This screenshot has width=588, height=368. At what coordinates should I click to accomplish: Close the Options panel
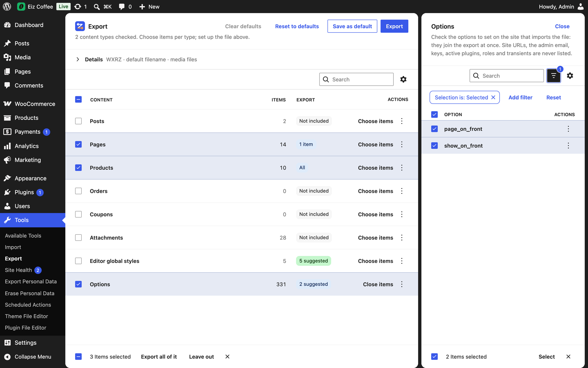[562, 26]
